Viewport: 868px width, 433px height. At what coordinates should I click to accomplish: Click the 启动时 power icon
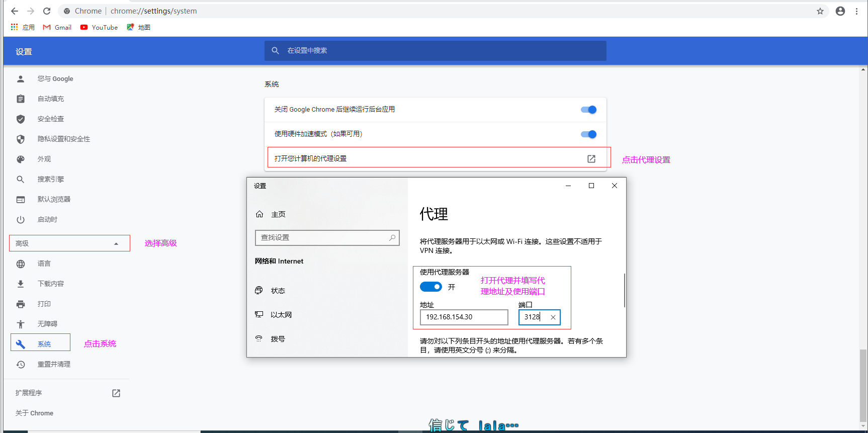point(21,220)
